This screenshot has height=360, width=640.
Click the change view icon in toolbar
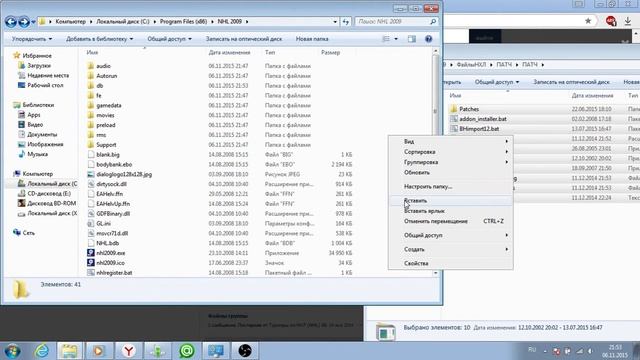click(386, 39)
